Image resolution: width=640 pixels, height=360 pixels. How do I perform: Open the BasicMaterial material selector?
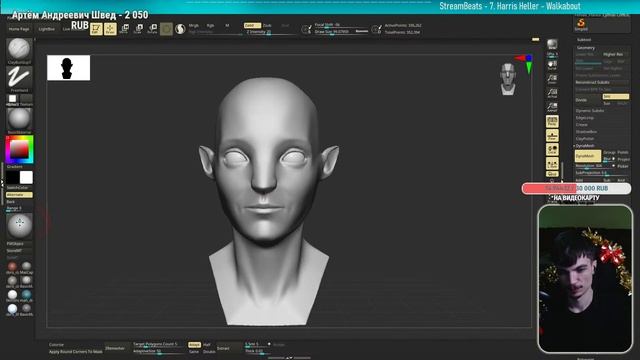point(19,120)
